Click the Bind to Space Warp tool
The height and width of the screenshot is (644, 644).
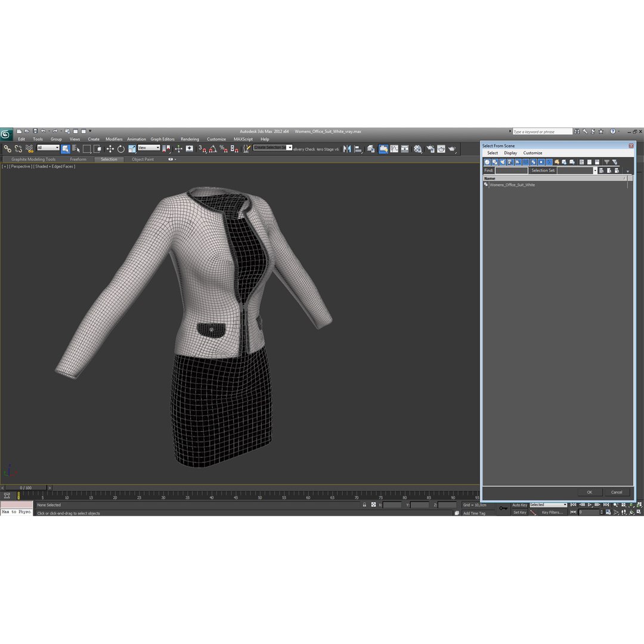click(x=30, y=148)
